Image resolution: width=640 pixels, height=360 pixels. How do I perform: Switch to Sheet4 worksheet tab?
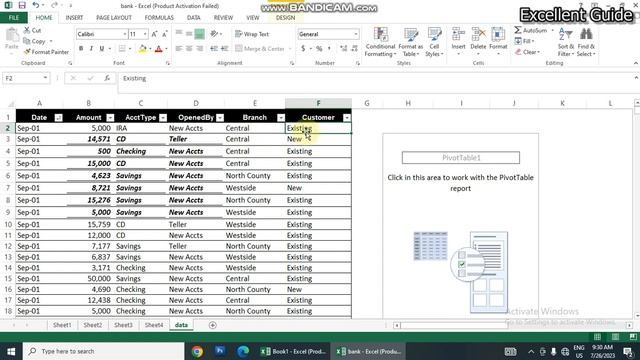[x=154, y=325]
